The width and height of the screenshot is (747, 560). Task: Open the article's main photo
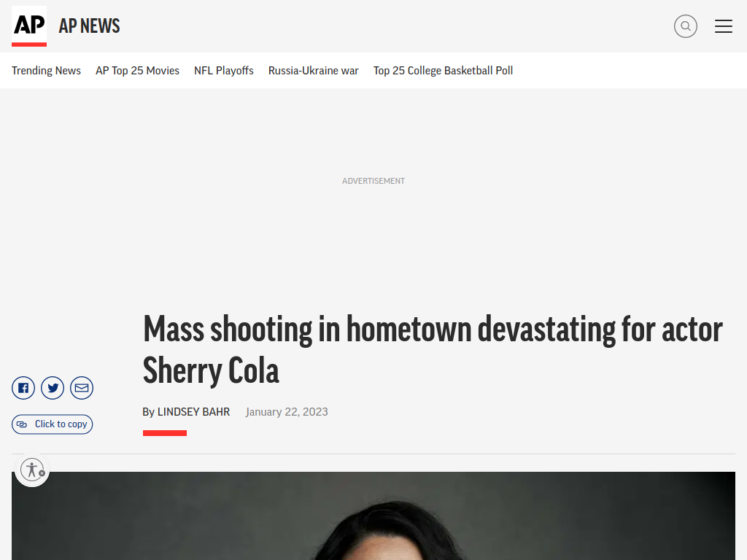point(373,516)
